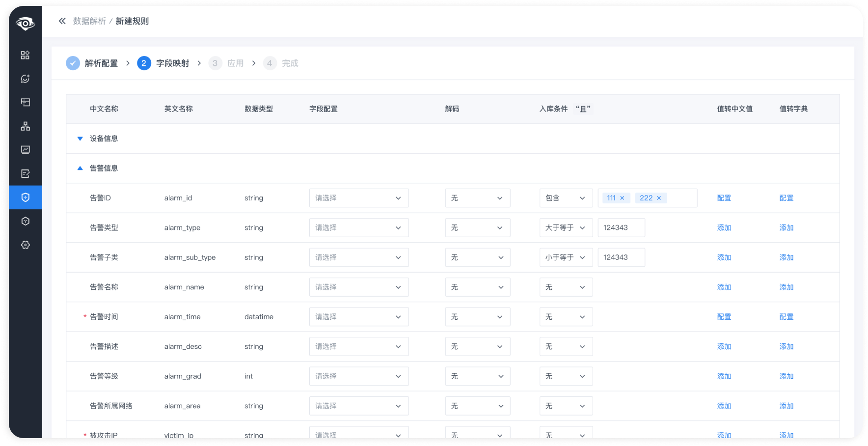Open the panel management sidebar icon
Screen dimensions: 868x446
click(25, 102)
